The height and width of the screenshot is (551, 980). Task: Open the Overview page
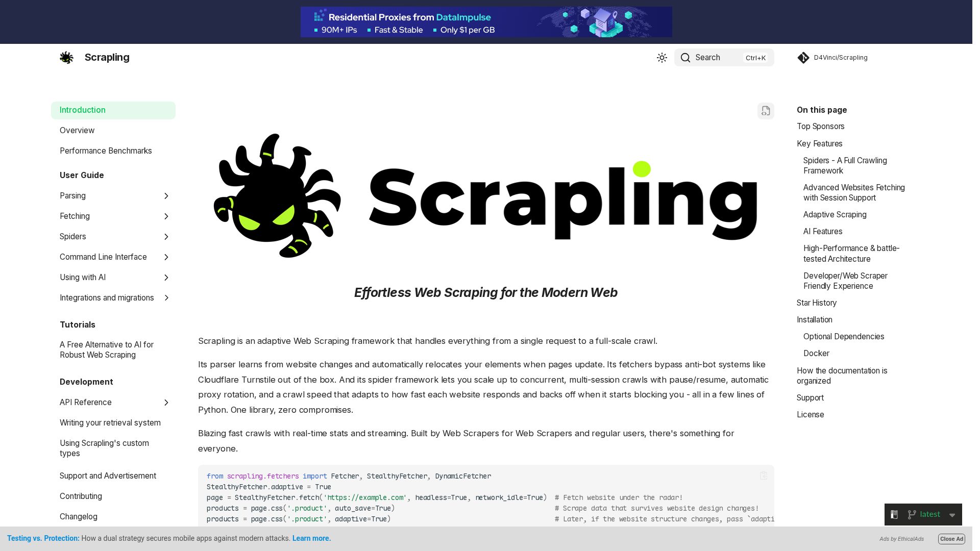pos(78,132)
